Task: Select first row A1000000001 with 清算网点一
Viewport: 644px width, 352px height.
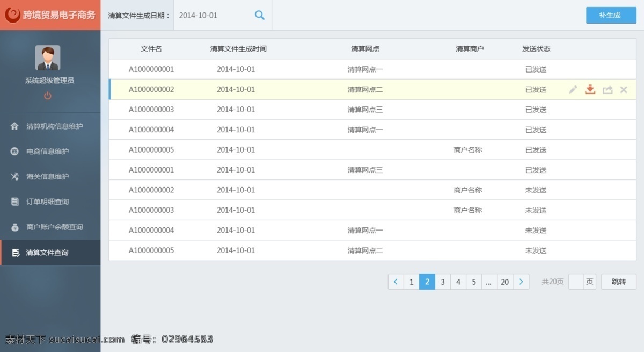Action: click(x=372, y=69)
